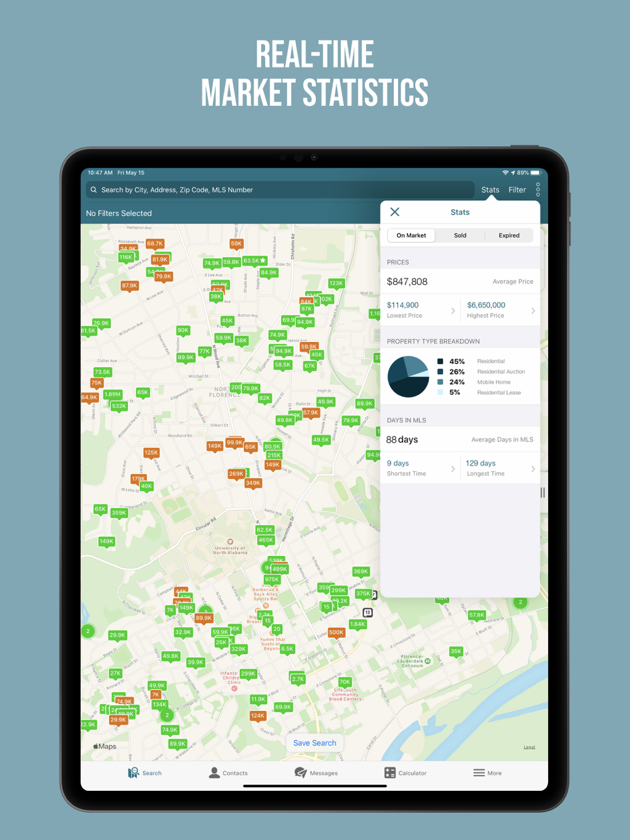Expand the Lowest Price $114,900 listing
The height and width of the screenshot is (840, 630).
tap(420, 310)
